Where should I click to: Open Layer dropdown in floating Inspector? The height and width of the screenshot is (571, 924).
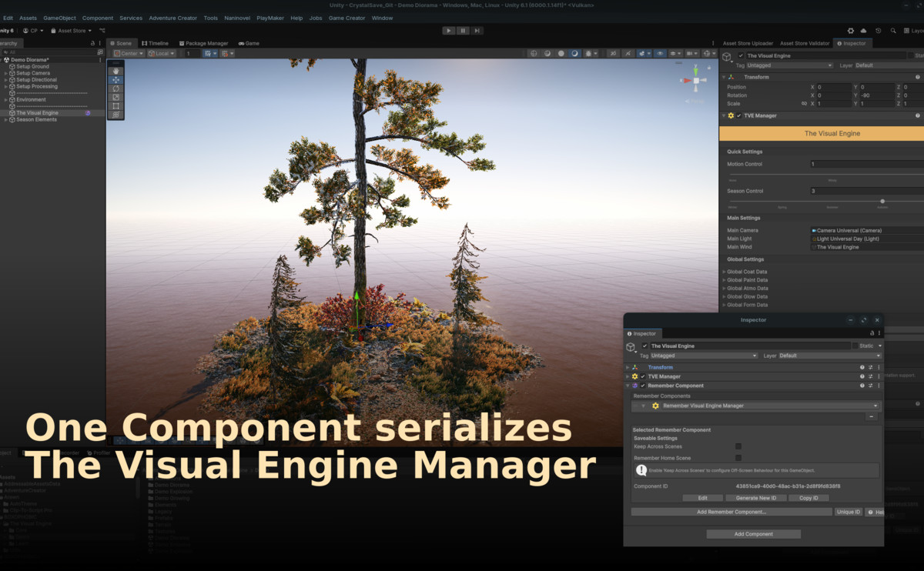829,356
